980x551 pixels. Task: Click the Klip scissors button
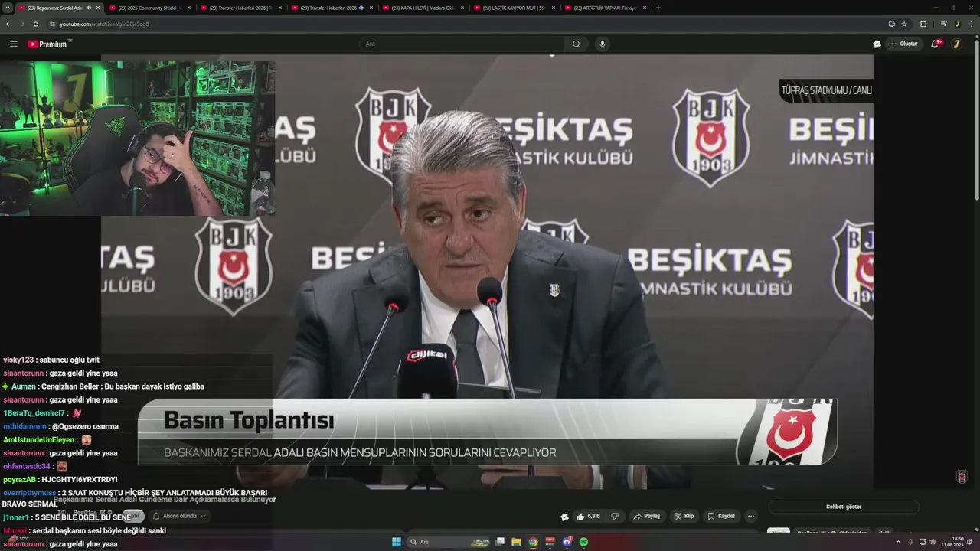(x=684, y=516)
